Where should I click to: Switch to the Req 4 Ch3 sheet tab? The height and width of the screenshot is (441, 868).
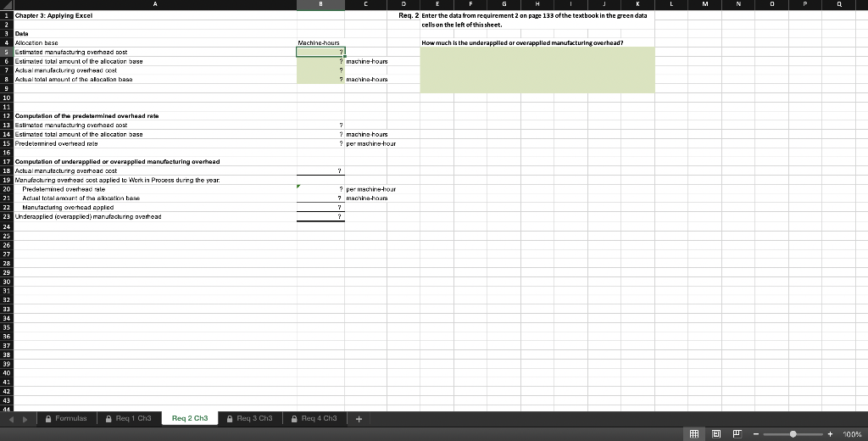pos(314,418)
